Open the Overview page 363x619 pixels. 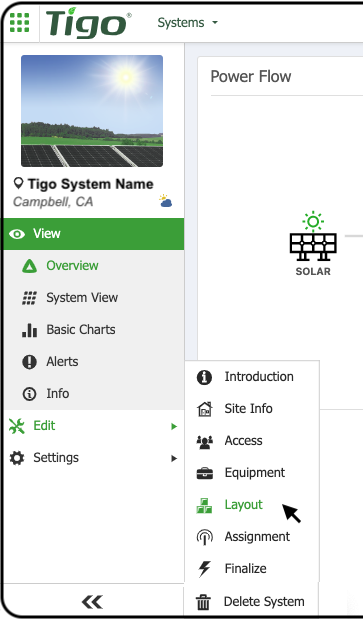tap(72, 266)
